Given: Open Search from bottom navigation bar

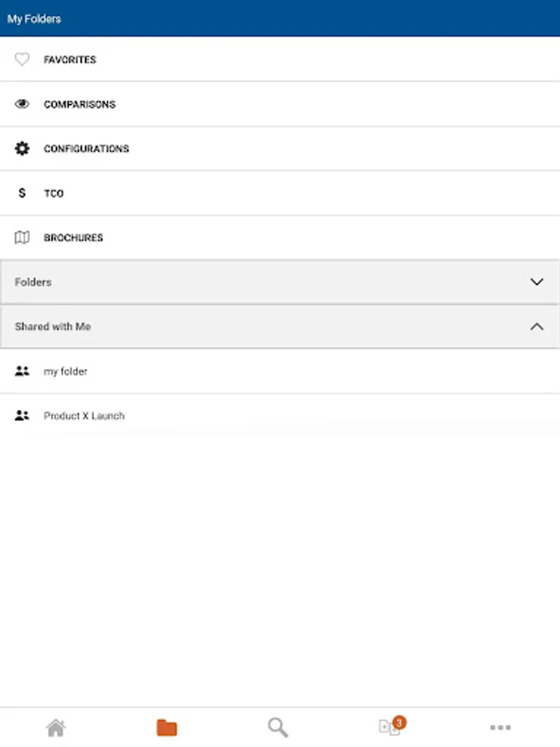Looking at the screenshot, I should point(278,727).
